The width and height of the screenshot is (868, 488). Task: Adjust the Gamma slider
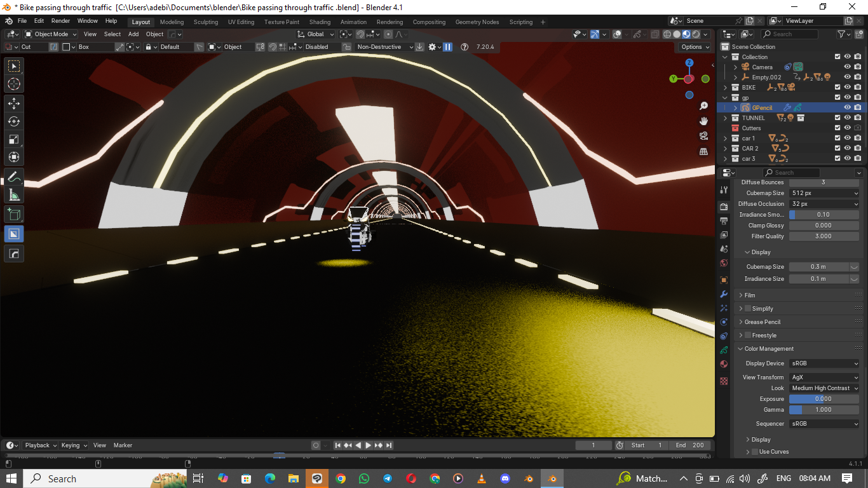824,410
